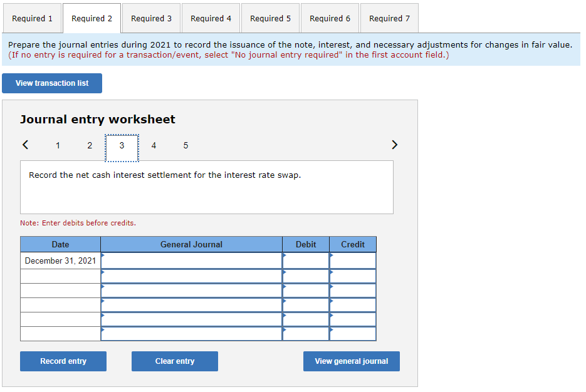Click Record entry button

(63, 361)
